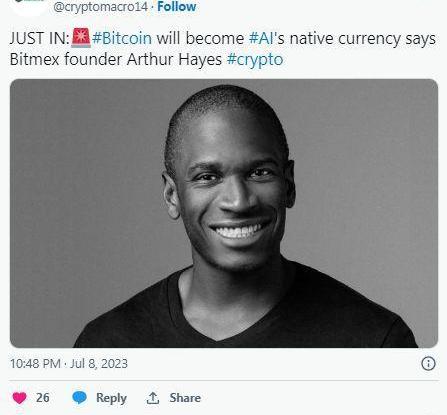447x415 pixels.
Task: Open the #crypto hashtag link
Action: click(x=255, y=60)
